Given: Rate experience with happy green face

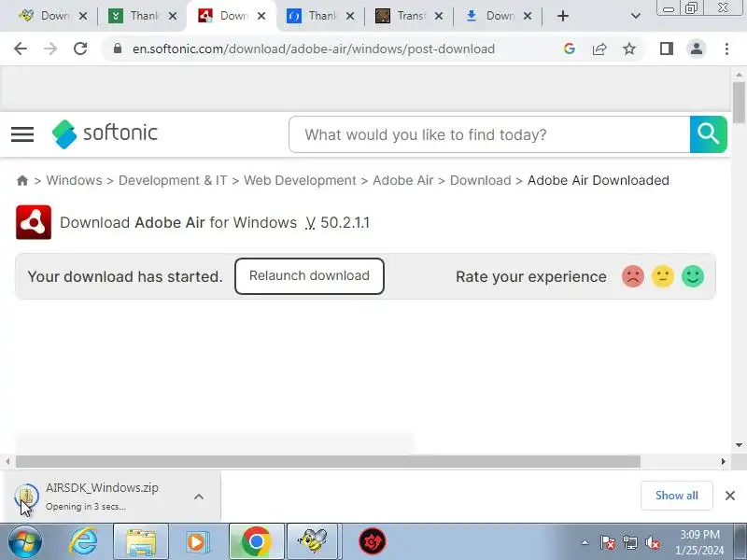Looking at the screenshot, I should 693,276.
